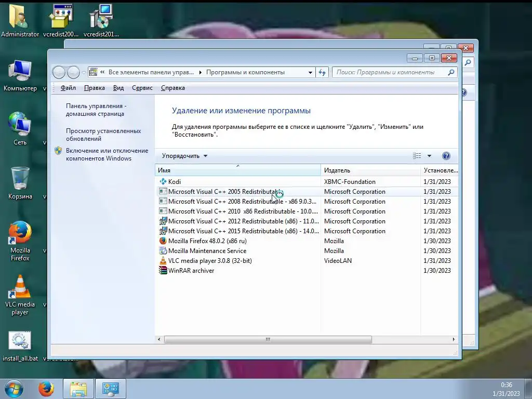Open vcredist201... installer desktop icon
532x399 pixels.
(101, 20)
